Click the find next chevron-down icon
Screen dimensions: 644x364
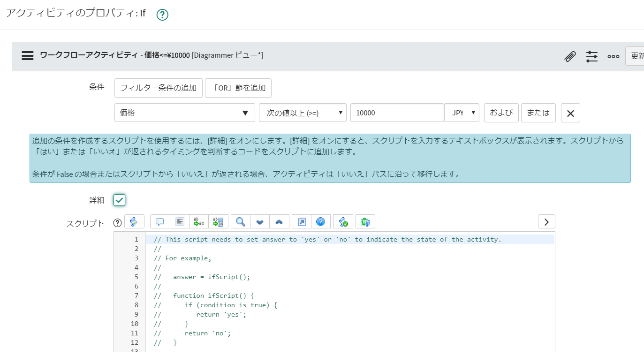(260, 221)
